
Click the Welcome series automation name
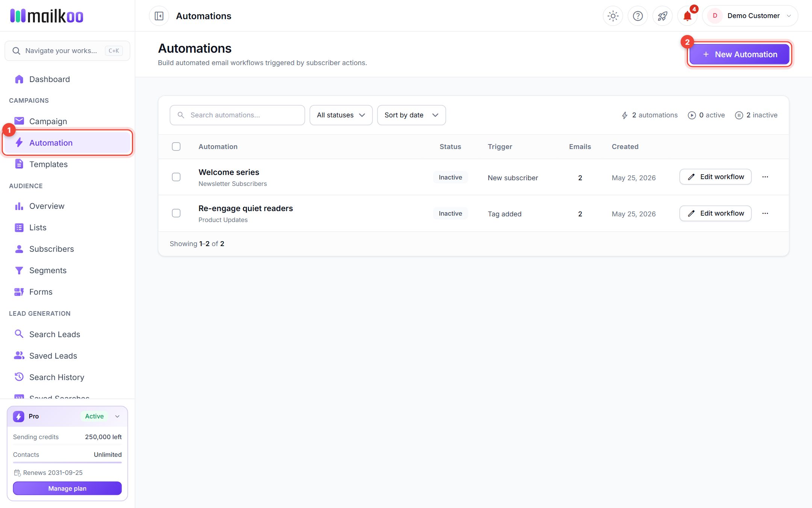click(x=229, y=172)
